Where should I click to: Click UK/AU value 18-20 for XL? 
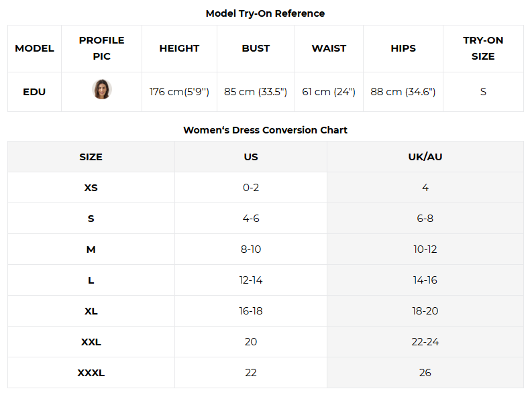[425, 311]
